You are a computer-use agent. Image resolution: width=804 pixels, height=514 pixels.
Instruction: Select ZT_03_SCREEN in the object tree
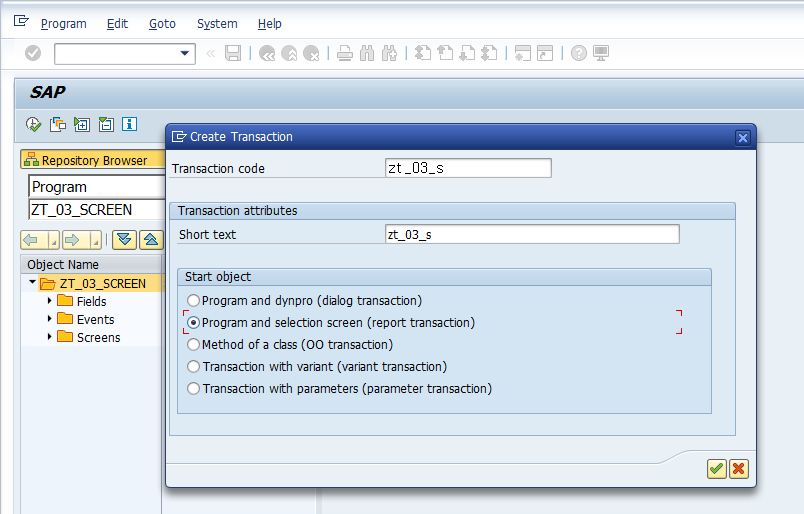click(x=103, y=283)
